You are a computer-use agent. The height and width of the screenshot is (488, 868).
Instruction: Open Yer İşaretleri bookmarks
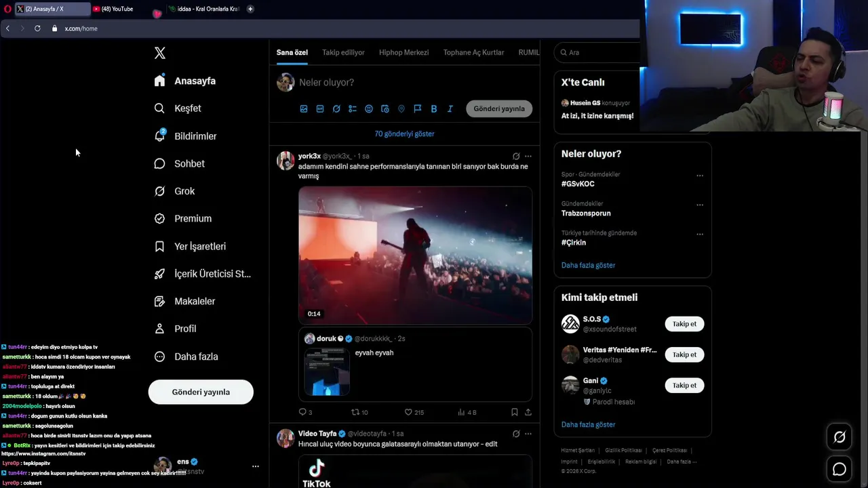tap(190, 246)
